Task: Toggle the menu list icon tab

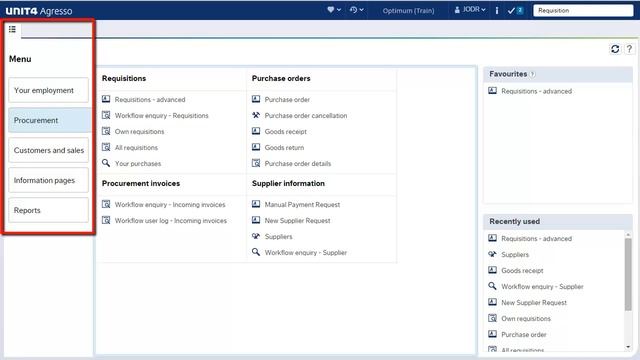Action: click(12, 29)
